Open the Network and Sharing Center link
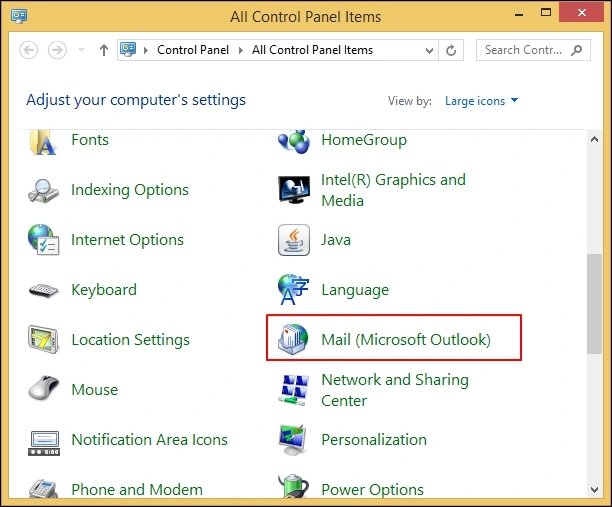Image resolution: width=612 pixels, height=507 pixels. click(x=395, y=390)
